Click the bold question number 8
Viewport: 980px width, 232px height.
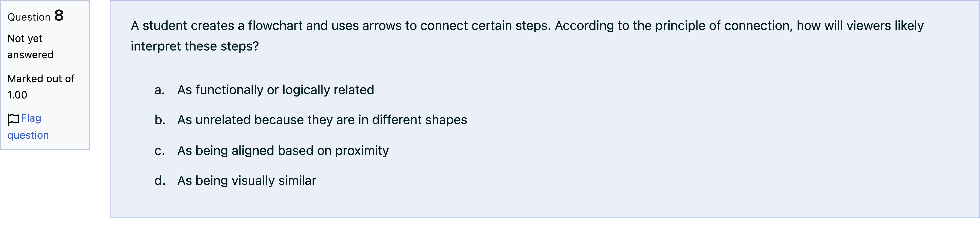(59, 16)
